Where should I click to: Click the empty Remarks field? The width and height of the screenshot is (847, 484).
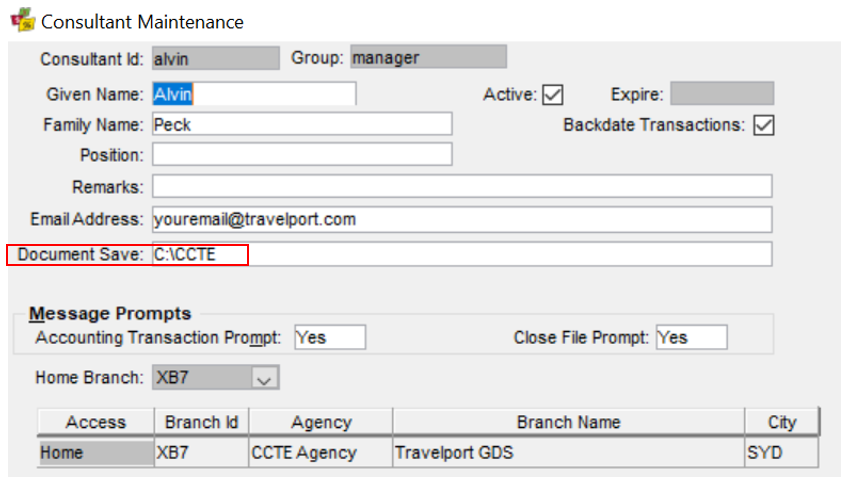462,186
